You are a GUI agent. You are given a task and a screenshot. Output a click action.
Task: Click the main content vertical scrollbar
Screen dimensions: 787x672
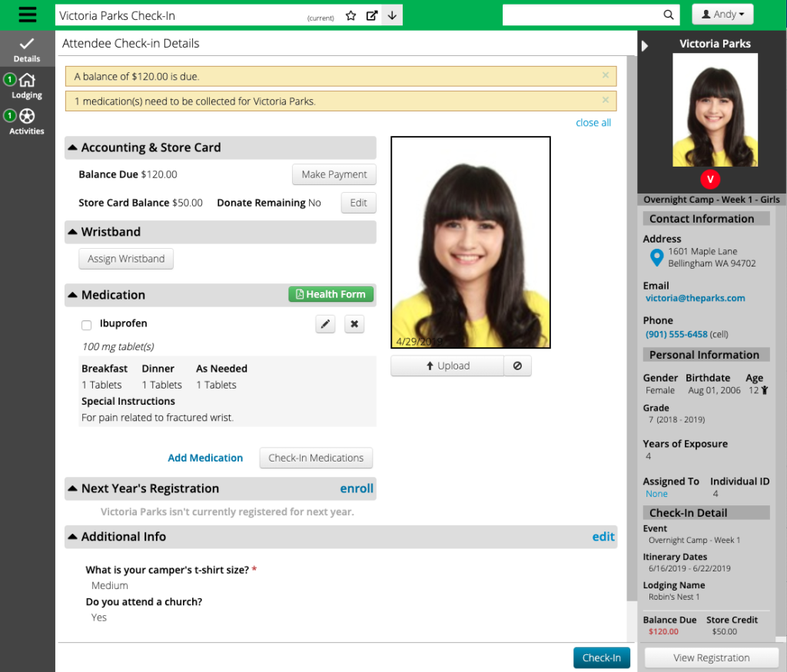(x=632, y=328)
